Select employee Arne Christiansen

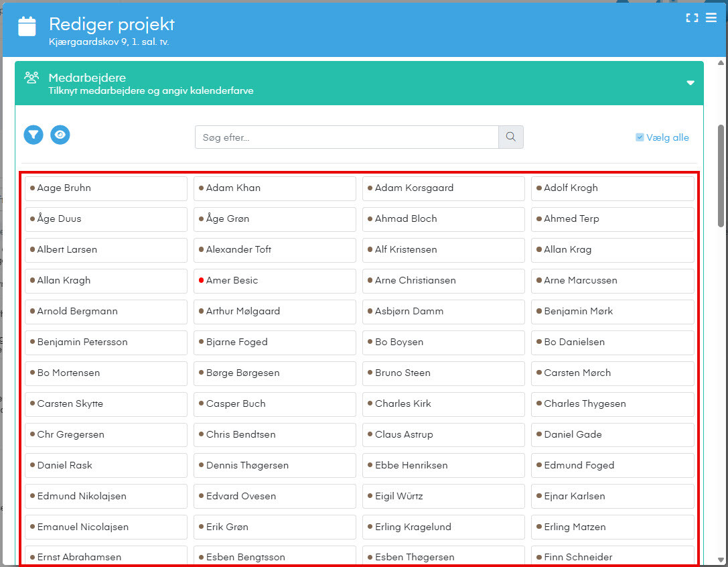443,281
